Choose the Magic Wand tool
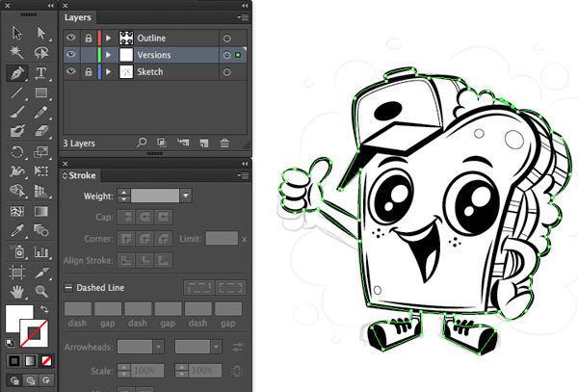 point(16,53)
